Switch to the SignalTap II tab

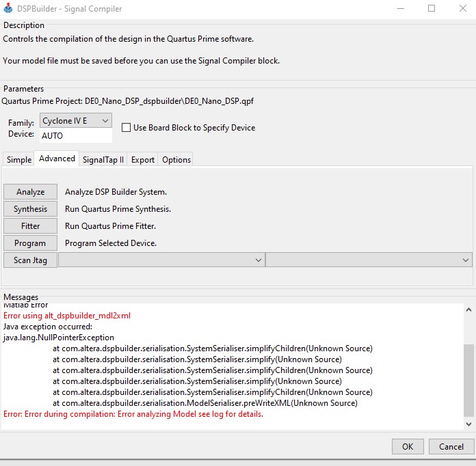(x=103, y=160)
